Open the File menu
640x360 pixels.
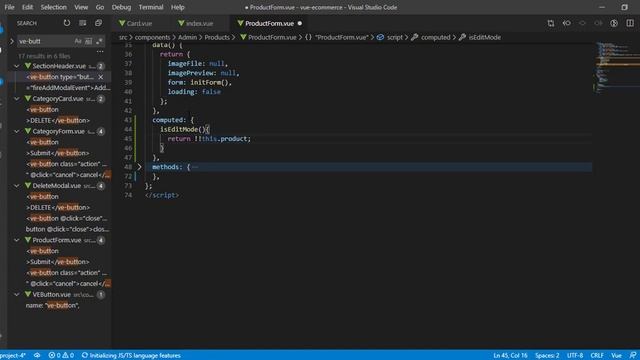click(x=9, y=7)
